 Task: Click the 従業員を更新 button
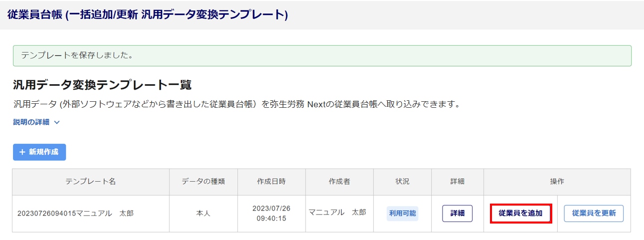(594, 213)
